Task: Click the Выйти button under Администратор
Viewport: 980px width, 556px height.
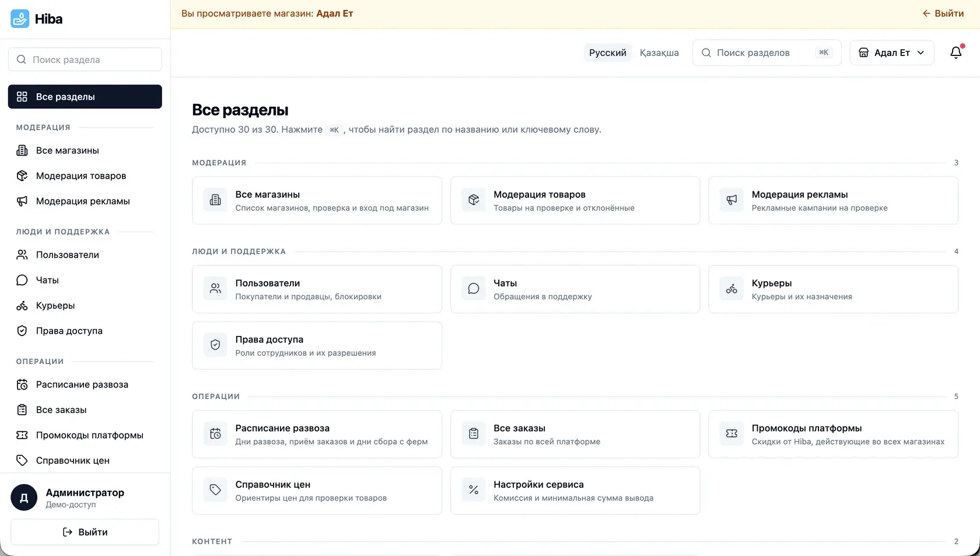Action: 85,532
